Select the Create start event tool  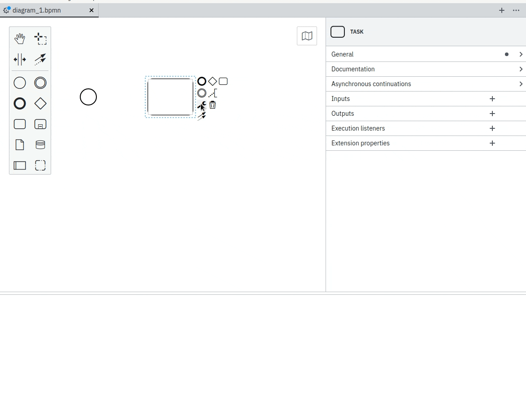tap(20, 83)
